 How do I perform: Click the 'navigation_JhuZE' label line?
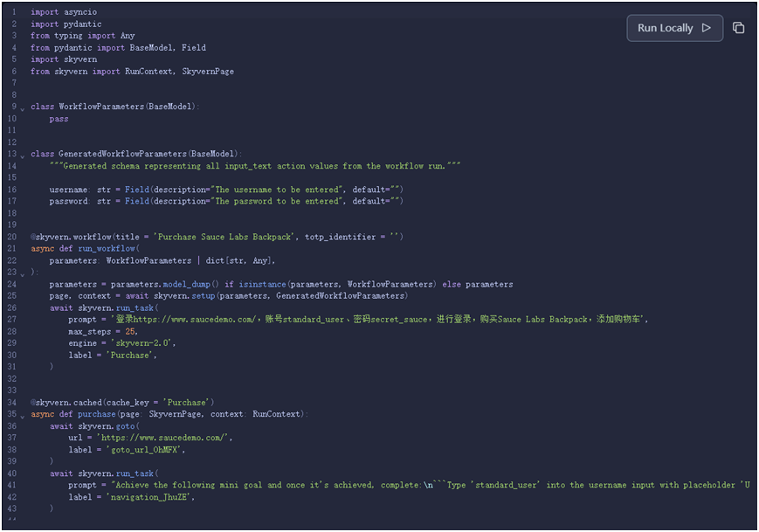point(131,497)
